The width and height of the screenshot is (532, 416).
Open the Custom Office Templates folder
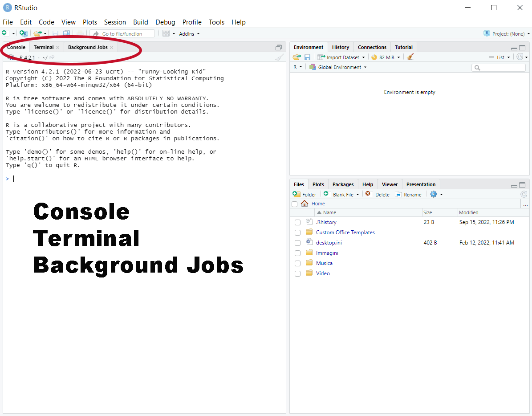pos(345,232)
